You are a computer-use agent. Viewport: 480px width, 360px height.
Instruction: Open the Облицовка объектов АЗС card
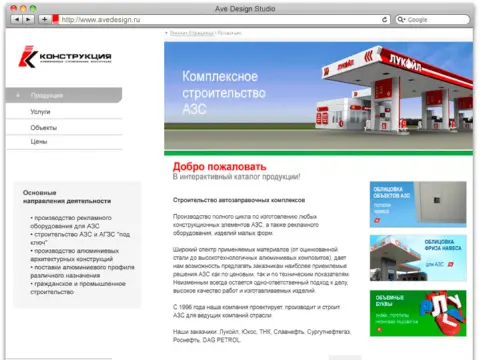point(418,204)
